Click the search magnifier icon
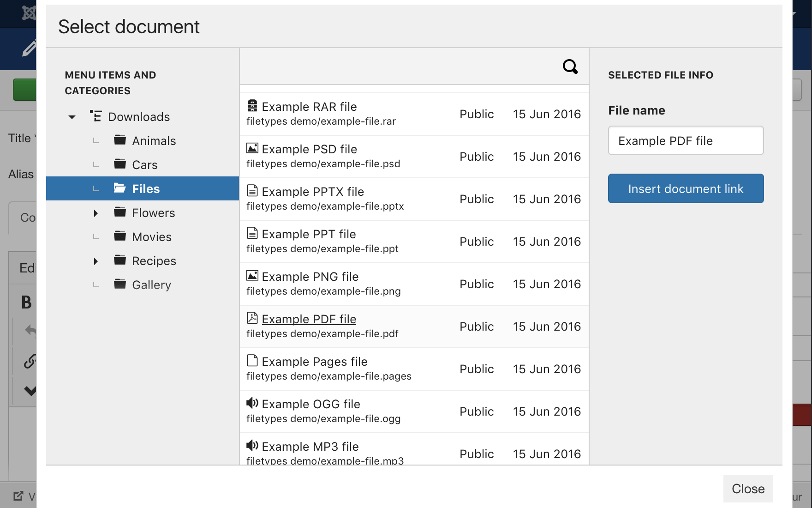Image resolution: width=812 pixels, height=508 pixels. point(570,67)
